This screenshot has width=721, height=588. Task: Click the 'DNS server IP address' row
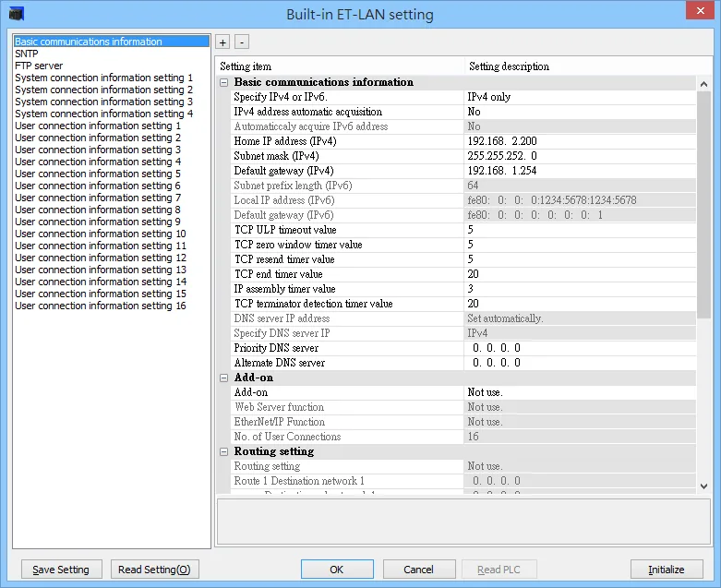click(x=463, y=318)
